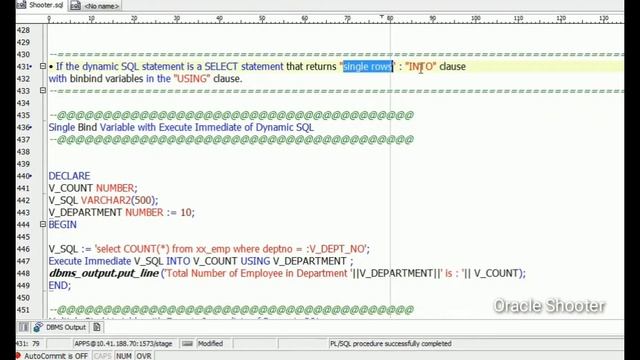Click the ruler mark at column 50
The width and height of the screenshot is (640, 360).
(x=262, y=19)
